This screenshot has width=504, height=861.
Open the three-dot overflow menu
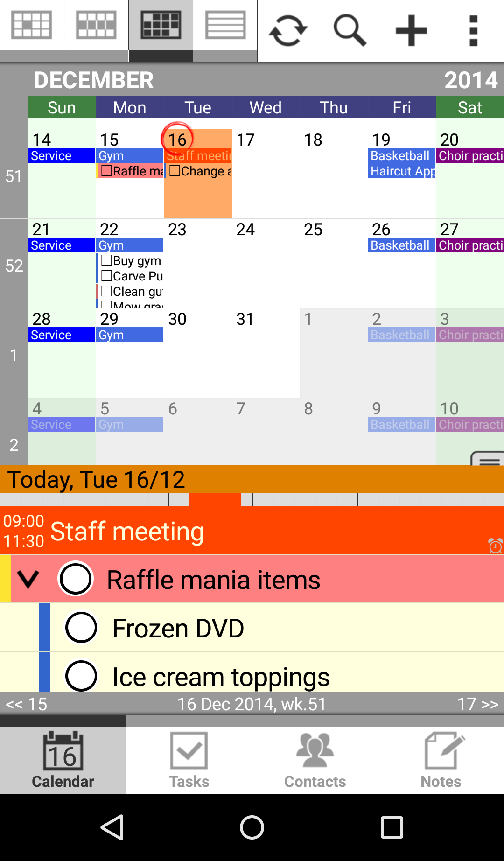point(473,31)
